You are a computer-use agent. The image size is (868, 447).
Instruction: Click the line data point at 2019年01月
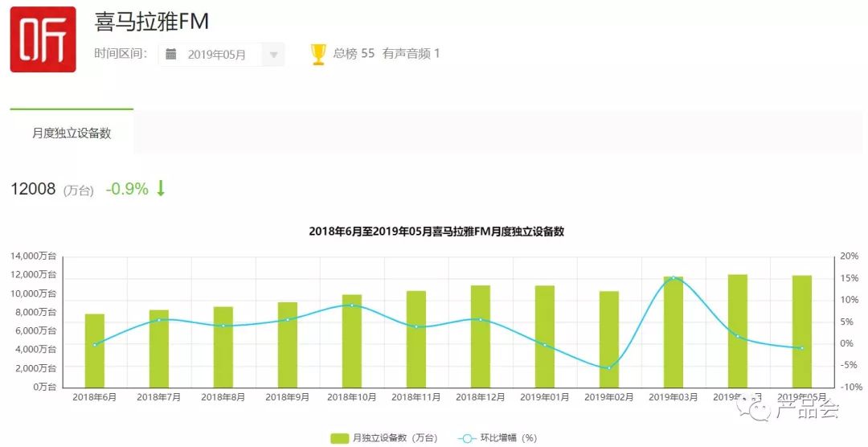(x=545, y=345)
